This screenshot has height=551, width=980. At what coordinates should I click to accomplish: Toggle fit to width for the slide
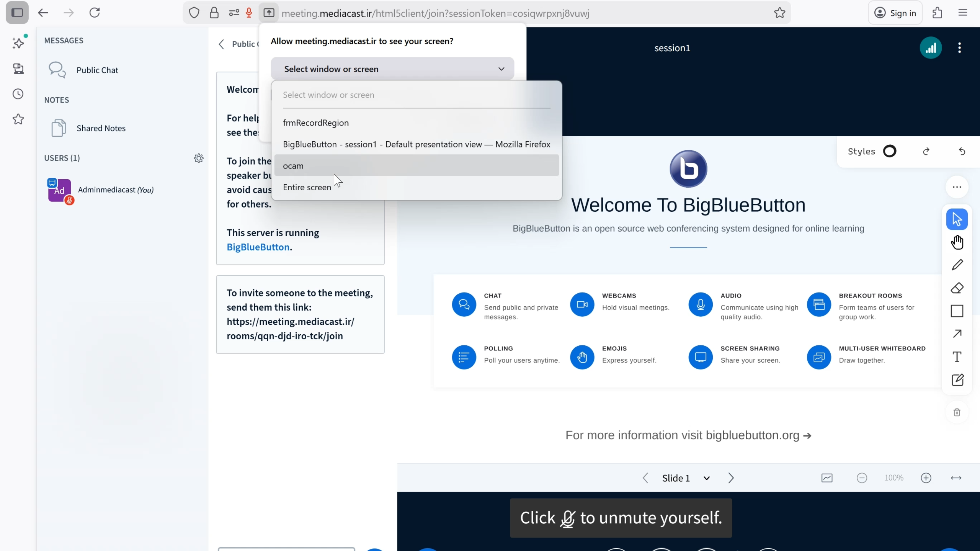(x=956, y=478)
